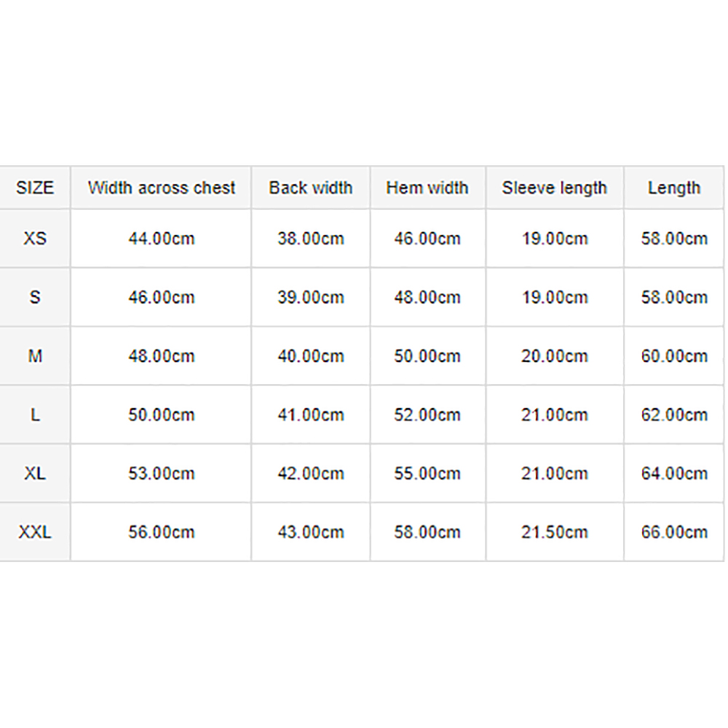Select the Sleeve length header cell
Screen dimensions: 728x728
(x=555, y=188)
